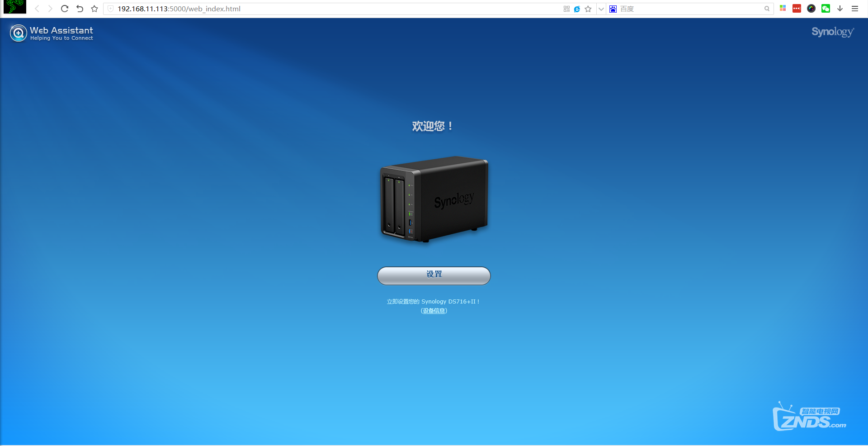868x446 pixels.
Task: Click the Razer logo at top-left
Action: click(15, 7)
